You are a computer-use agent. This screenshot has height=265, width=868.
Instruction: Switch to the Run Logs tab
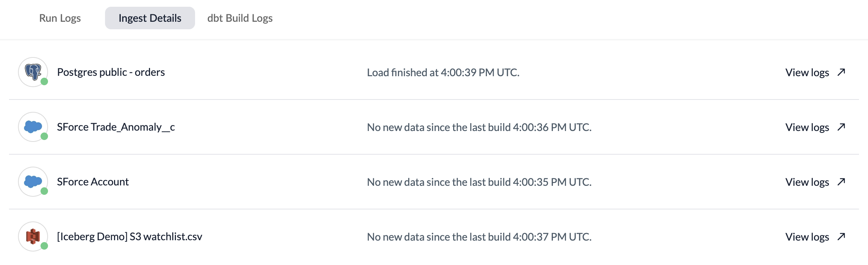point(60,18)
